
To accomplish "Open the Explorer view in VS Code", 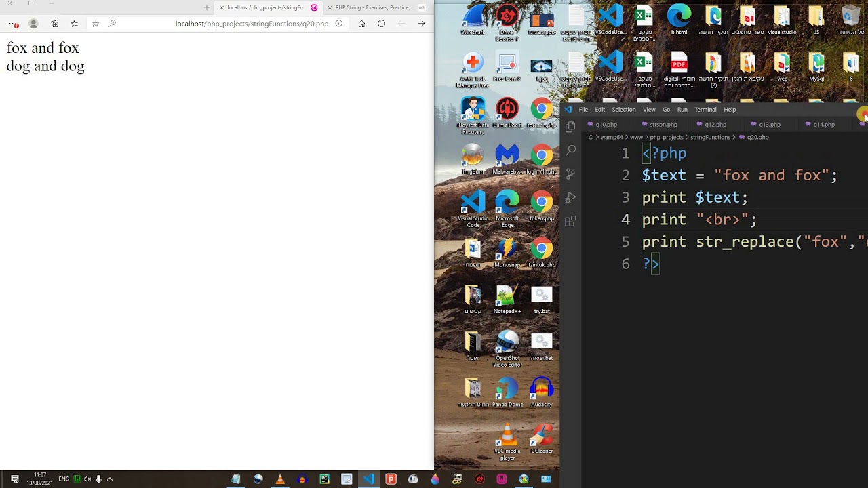I will click(x=570, y=127).
